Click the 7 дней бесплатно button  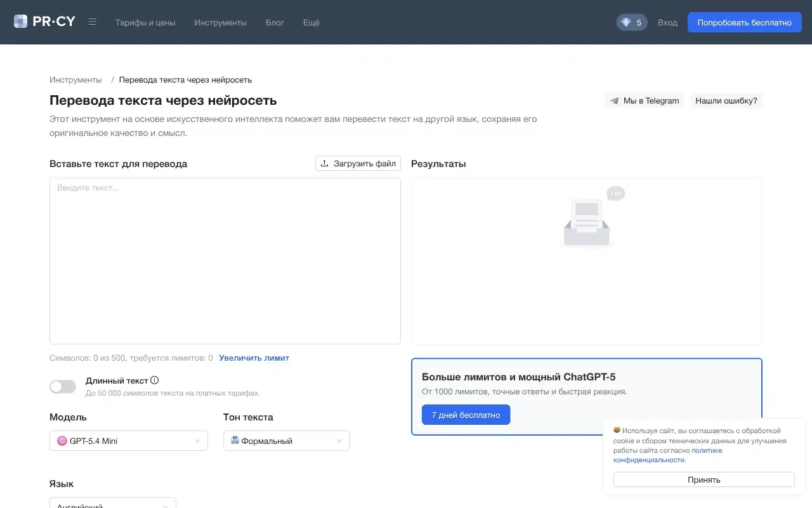tap(466, 415)
